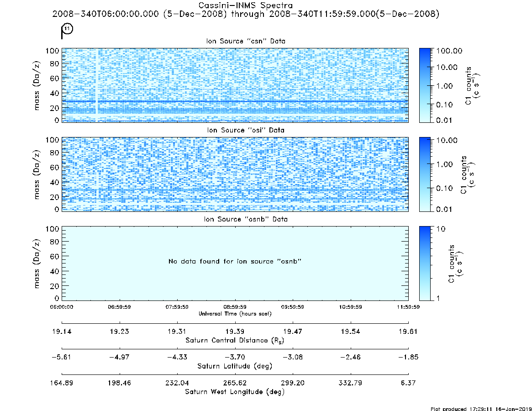Image resolution: width=532 pixels, height=411 pixels.
Task: Click the 198.46 longitude value
Action: click(120, 383)
